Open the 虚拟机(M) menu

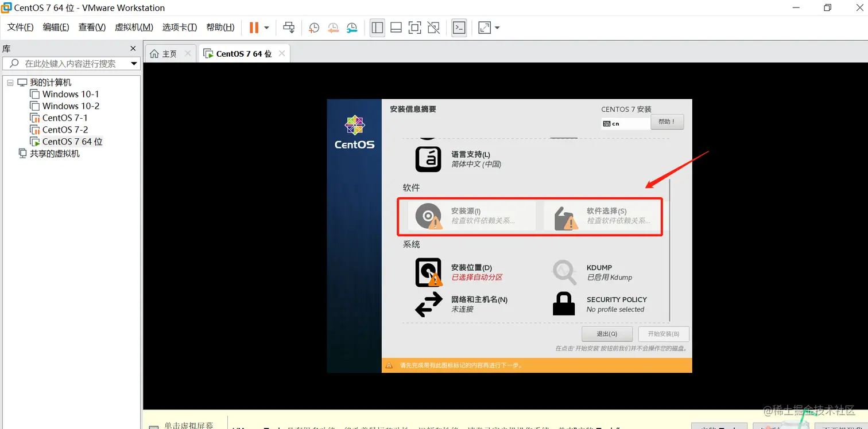tap(134, 27)
